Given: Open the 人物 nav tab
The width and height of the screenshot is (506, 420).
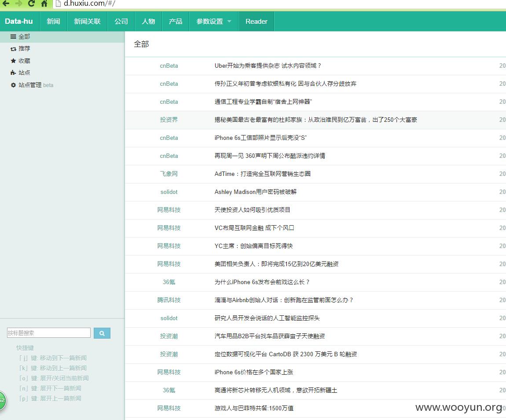Looking at the screenshot, I should [x=148, y=21].
